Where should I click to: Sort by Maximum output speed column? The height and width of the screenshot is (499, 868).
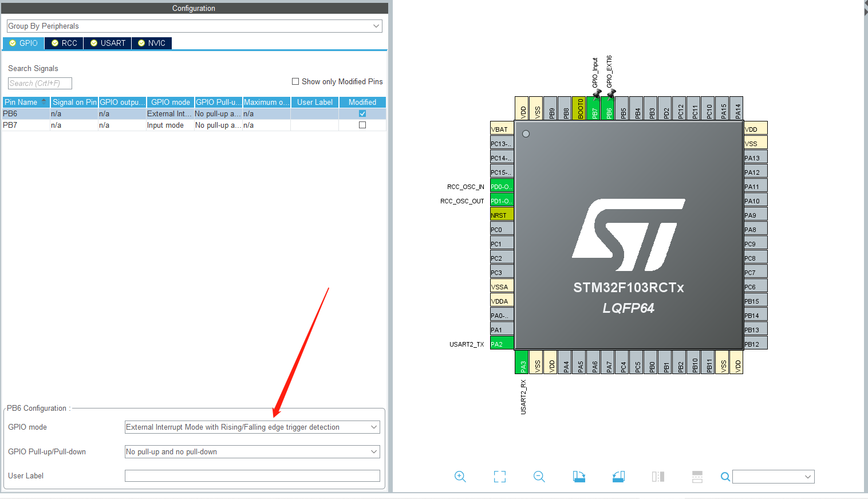[x=267, y=102]
